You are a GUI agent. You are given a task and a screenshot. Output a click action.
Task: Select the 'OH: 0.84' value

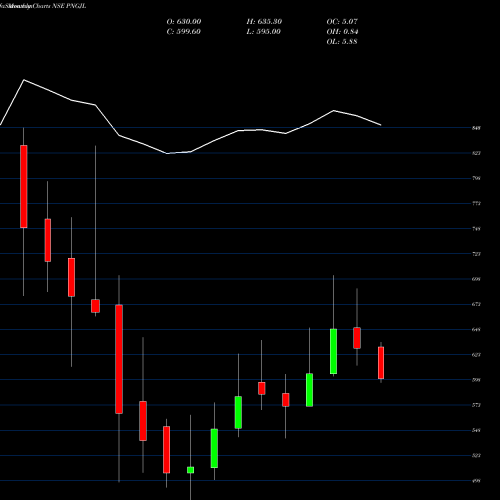click(x=342, y=32)
